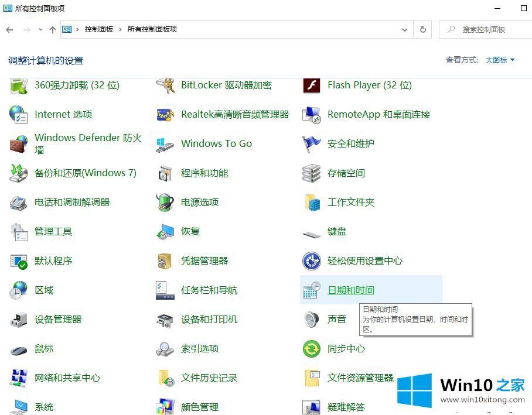Viewport: 532px width, 415px height.
Task: Open the 电话和调制解调器 phone icon
Action: pos(19,203)
